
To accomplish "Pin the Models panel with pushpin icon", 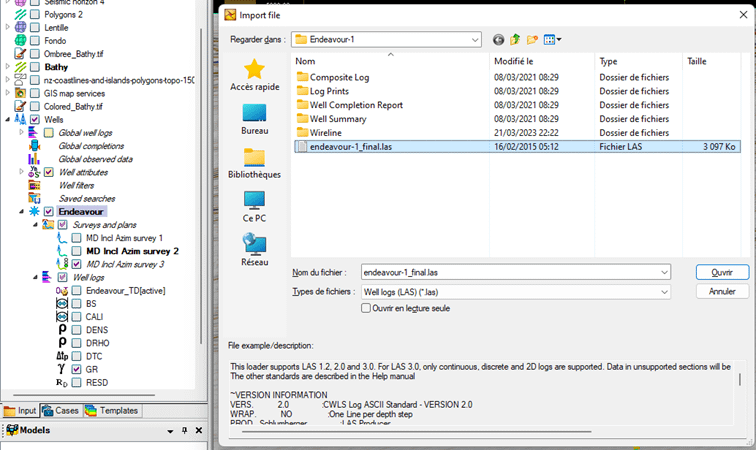I will 184,431.
